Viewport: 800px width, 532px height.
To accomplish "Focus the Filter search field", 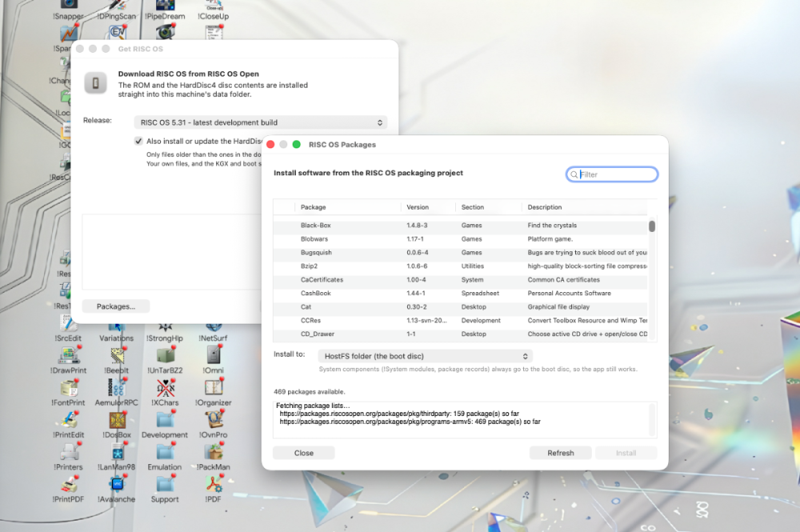I will (612, 174).
